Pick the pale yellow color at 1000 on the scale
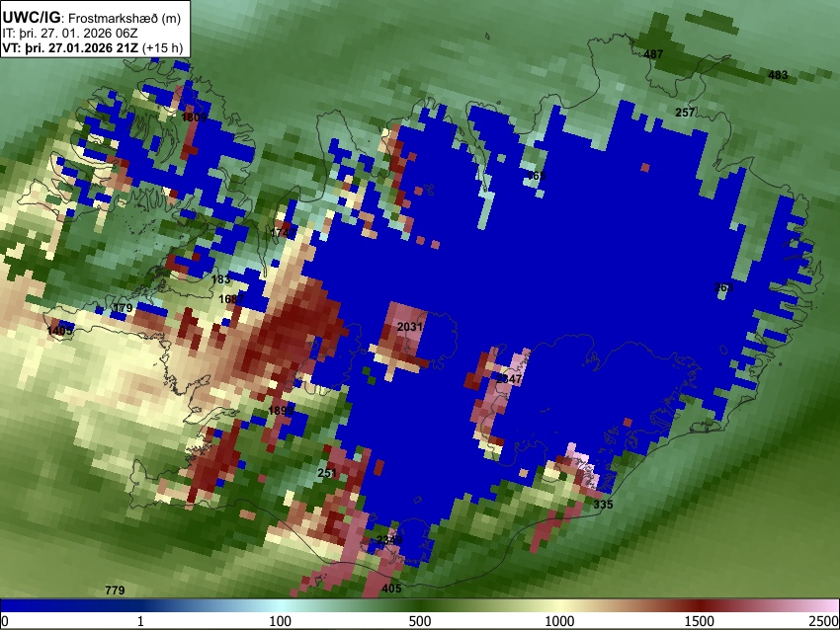The image size is (840, 630). [559, 605]
